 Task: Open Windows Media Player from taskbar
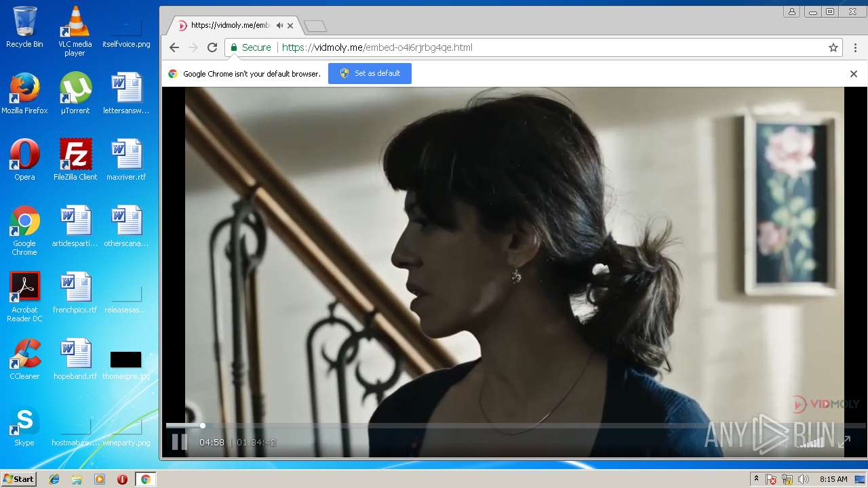click(100, 479)
